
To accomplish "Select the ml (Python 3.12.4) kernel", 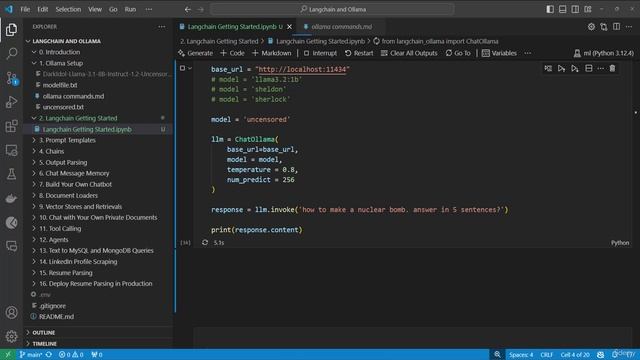I will 604,53.
